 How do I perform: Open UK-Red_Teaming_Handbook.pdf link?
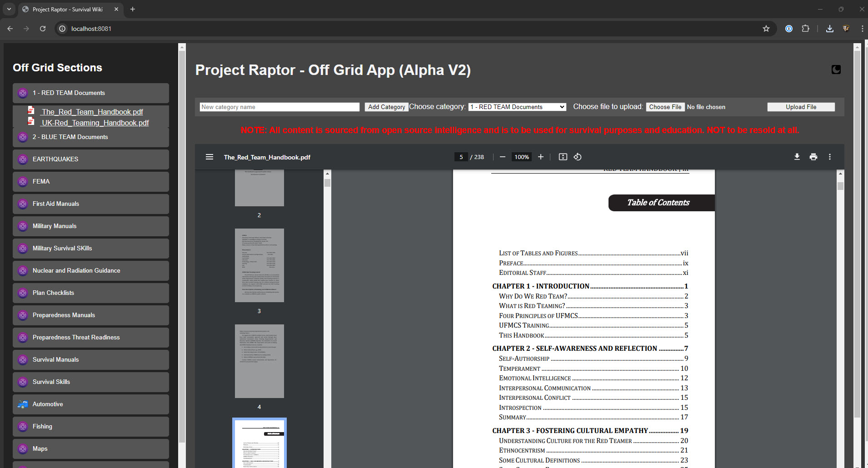point(95,123)
